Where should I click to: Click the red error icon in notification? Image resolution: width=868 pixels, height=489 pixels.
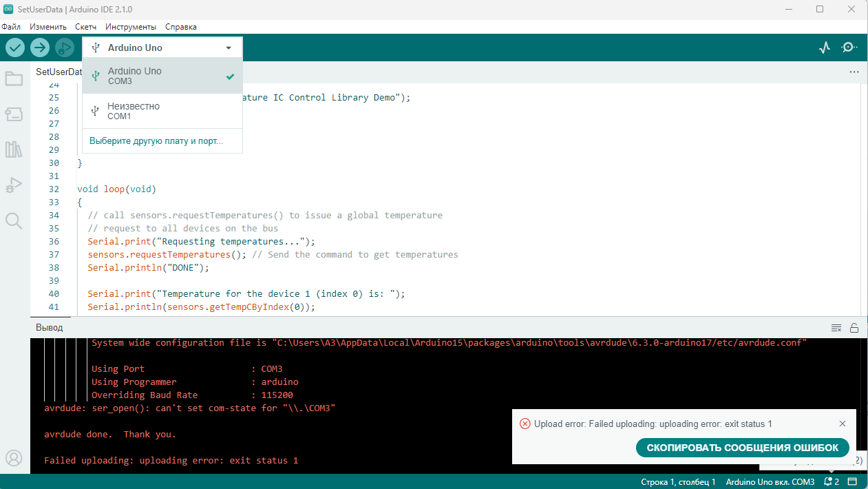pyautogui.click(x=525, y=424)
